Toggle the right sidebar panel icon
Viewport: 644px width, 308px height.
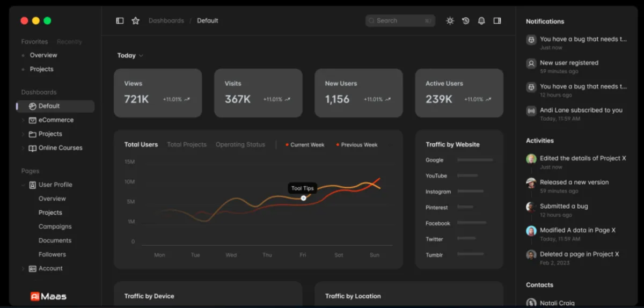pyautogui.click(x=497, y=21)
